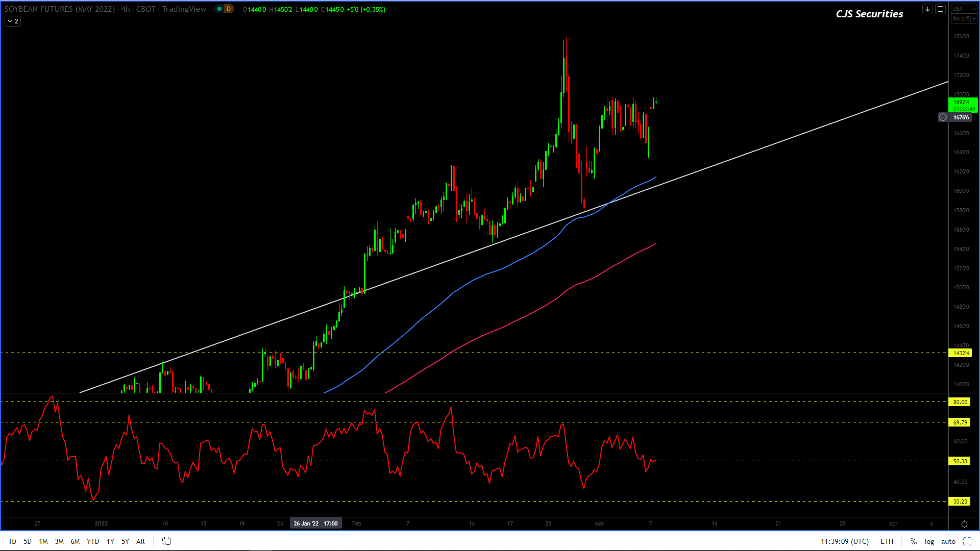Click the yellow 69.79 RSI level label

click(x=960, y=422)
